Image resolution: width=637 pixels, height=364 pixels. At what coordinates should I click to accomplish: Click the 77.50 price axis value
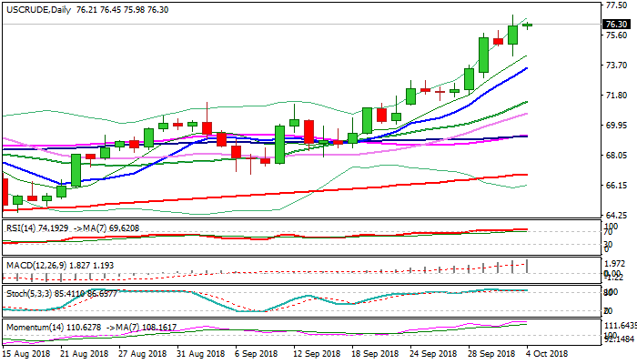click(615, 5)
